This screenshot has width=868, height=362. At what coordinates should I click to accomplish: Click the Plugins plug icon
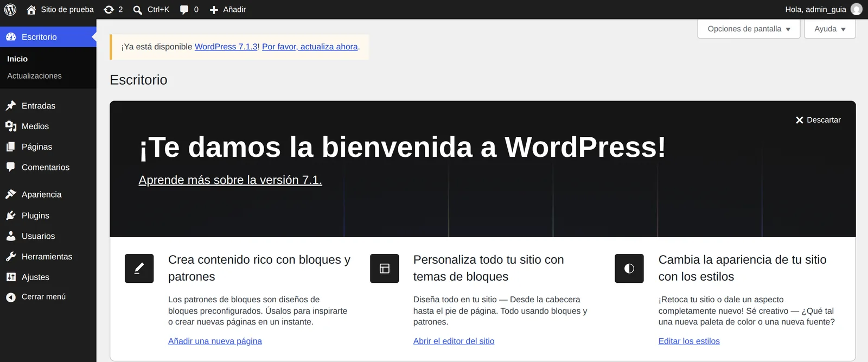click(11, 215)
